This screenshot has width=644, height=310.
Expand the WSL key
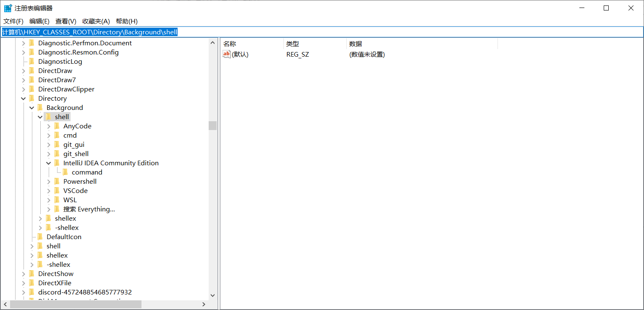tap(49, 200)
